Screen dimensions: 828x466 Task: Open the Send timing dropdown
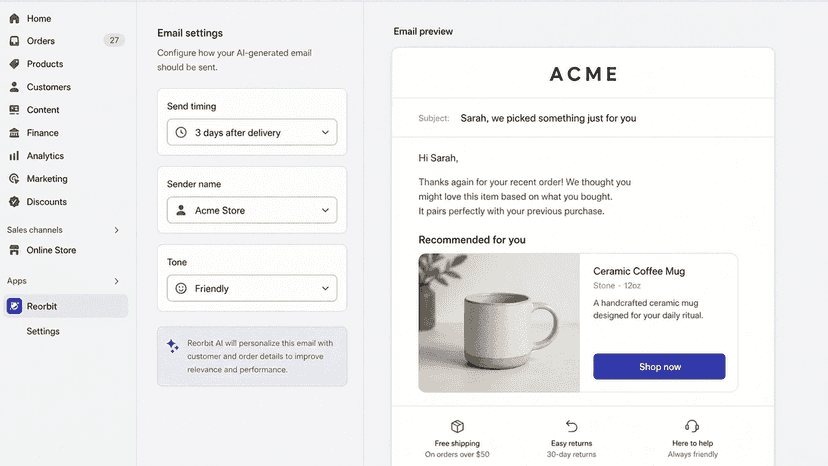tap(252, 132)
